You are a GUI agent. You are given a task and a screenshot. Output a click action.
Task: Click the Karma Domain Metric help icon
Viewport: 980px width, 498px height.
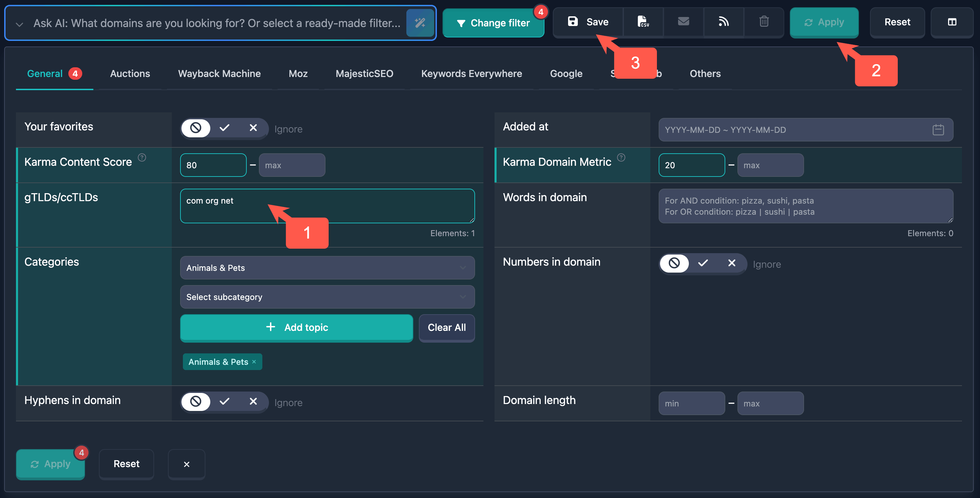(x=621, y=157)
